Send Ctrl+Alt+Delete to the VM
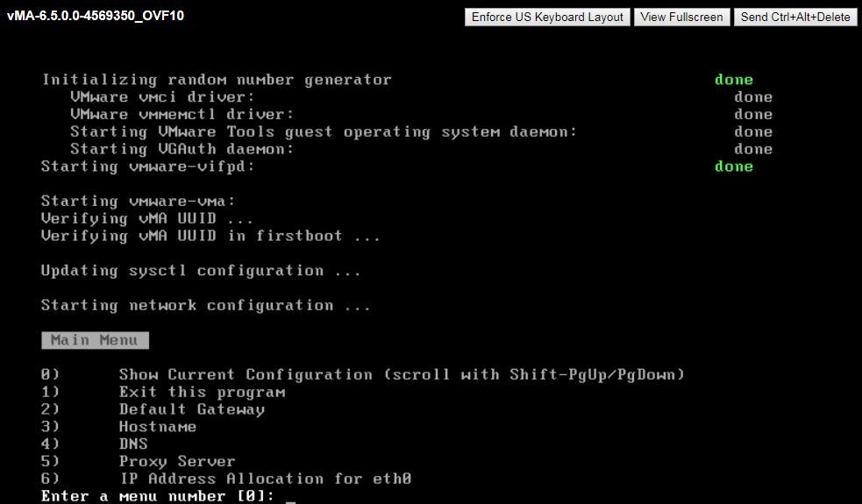 point(795,17)
